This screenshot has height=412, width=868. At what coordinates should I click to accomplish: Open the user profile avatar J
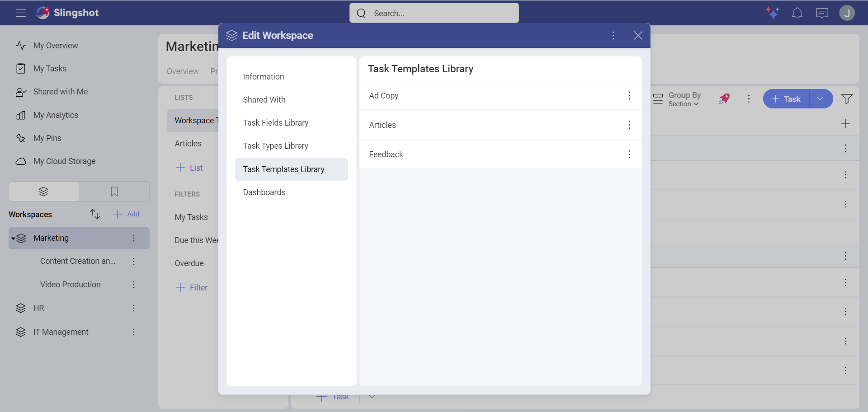[847, 13]
